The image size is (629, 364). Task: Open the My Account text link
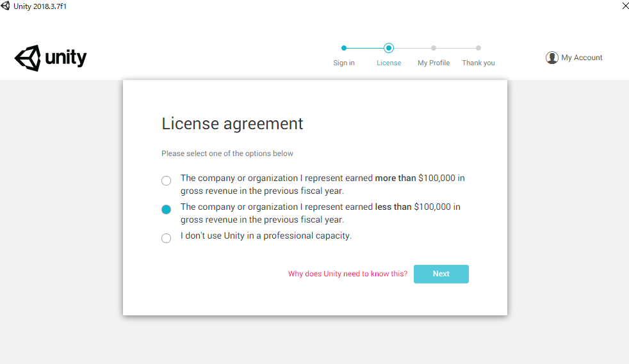tap(582, 58)
